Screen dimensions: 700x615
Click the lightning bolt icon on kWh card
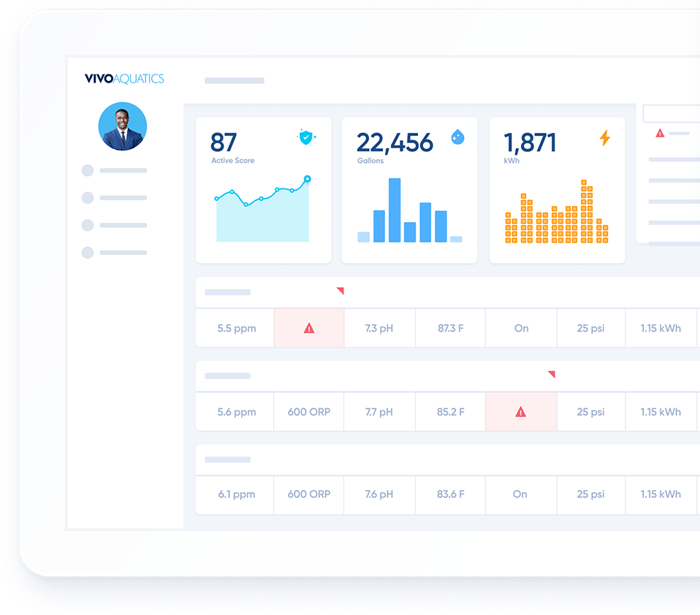tap(604, 137)
